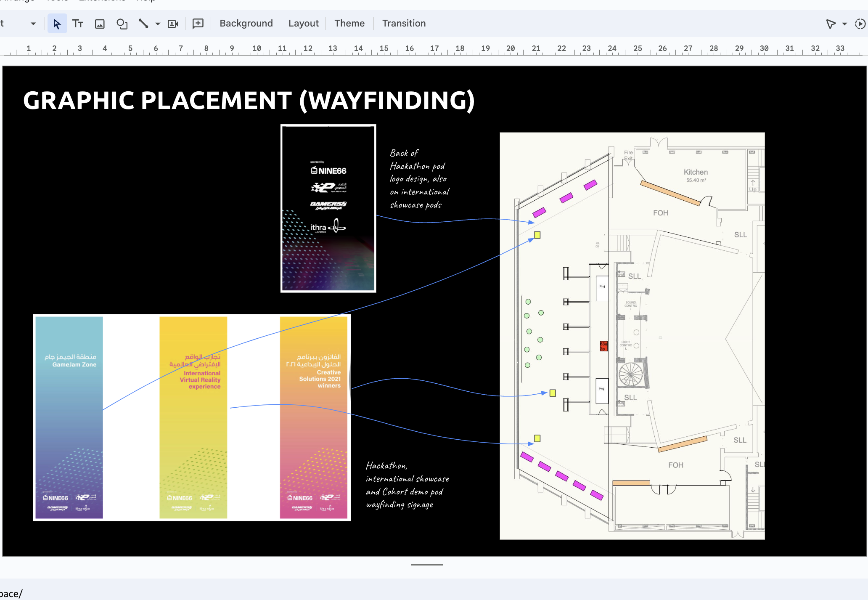
Task: Open the zoom level dropdown arrow
Action: tap(33, 24)
